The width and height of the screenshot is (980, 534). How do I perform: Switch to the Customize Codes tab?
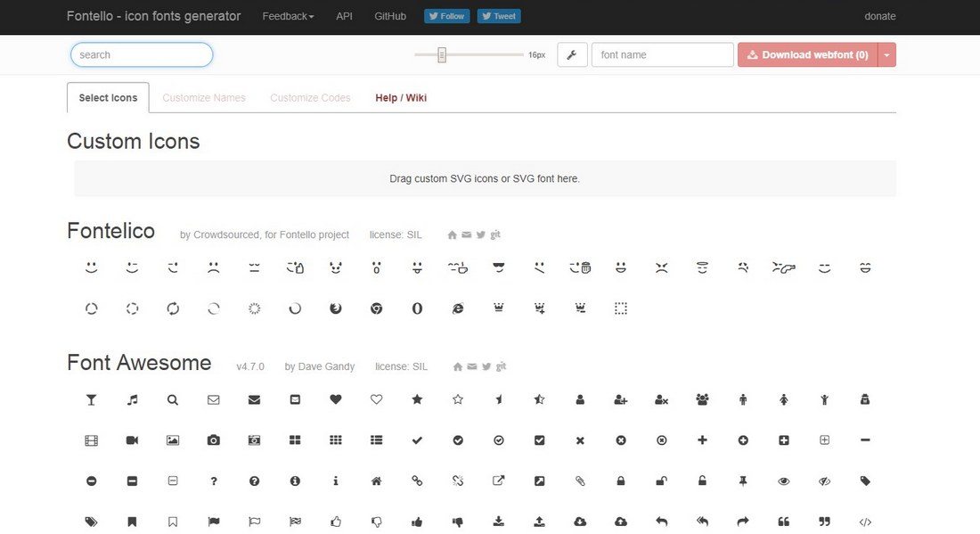pos(310,97)
